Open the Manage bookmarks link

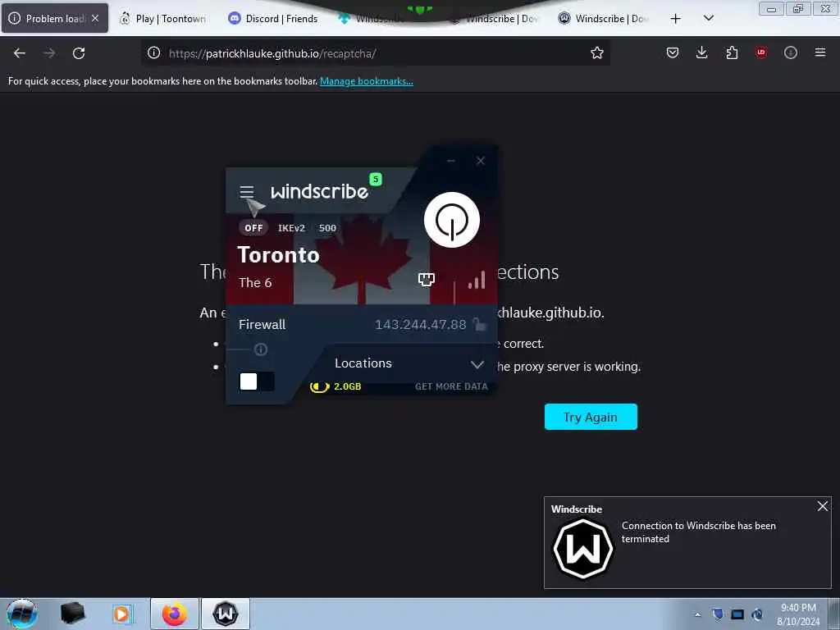(x=367, y=81)
